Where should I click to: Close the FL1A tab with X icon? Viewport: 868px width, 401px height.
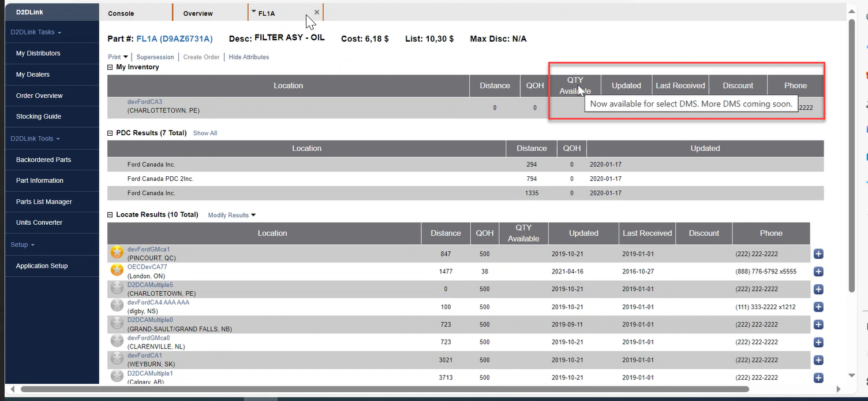pyautogui.click(x=317, y=12)
